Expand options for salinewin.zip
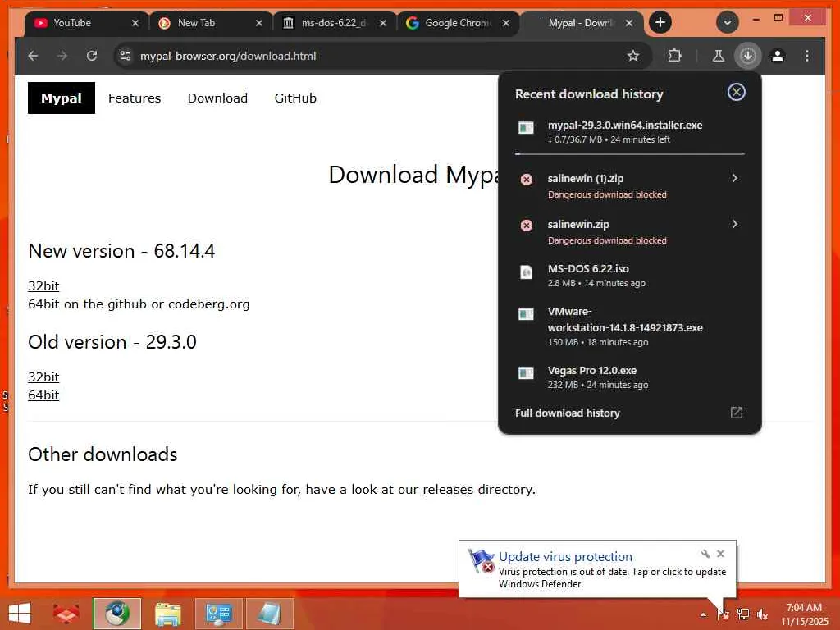 point(734,224)
